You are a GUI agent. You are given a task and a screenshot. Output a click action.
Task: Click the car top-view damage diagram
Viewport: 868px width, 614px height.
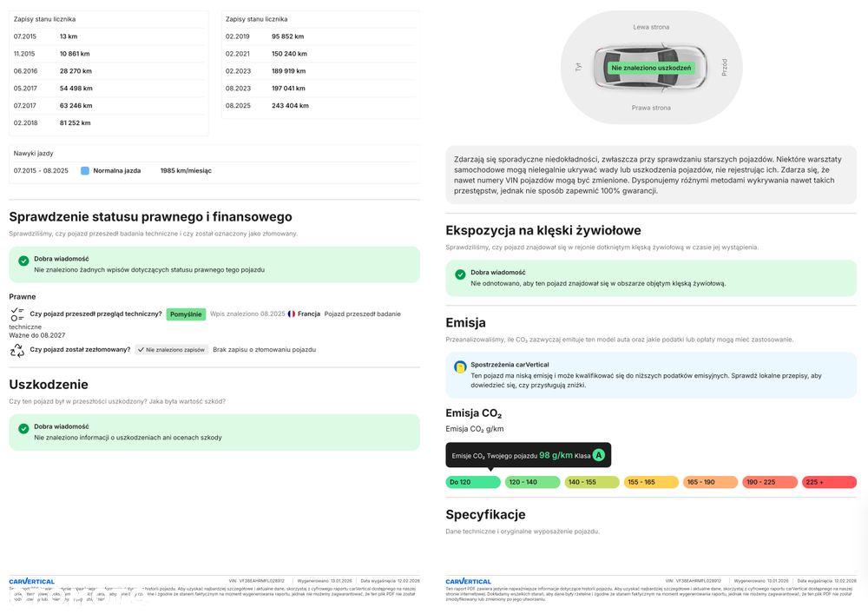click(x=651, y=68)
